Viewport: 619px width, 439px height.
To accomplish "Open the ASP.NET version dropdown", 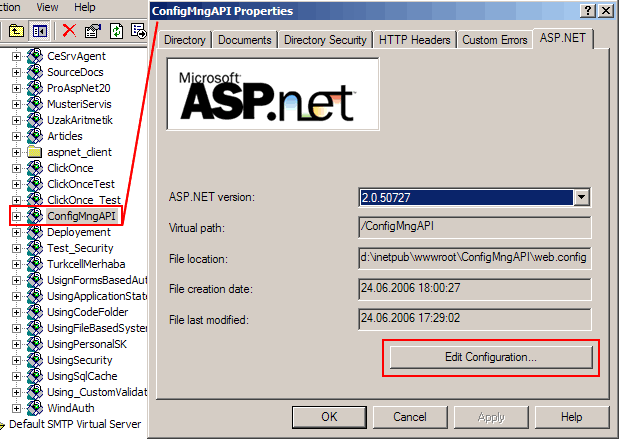I will [581, 198].
